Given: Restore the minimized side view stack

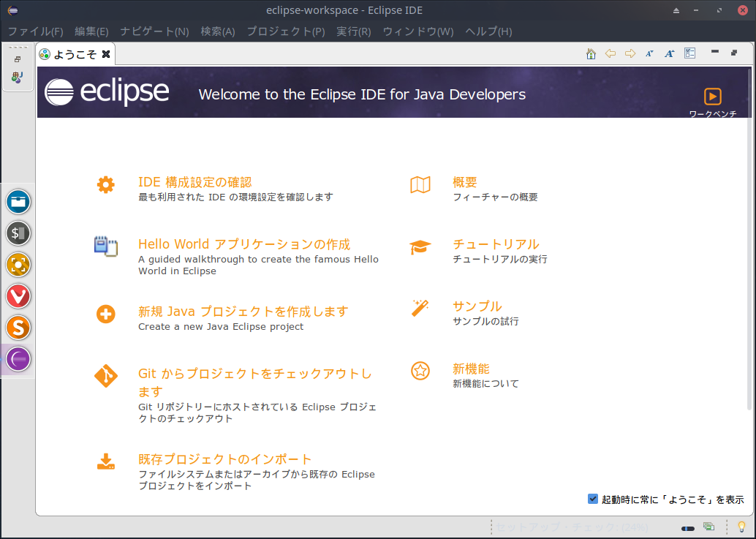Looking at the screenshot, I should pyautogui.click(x=18, y=59).
